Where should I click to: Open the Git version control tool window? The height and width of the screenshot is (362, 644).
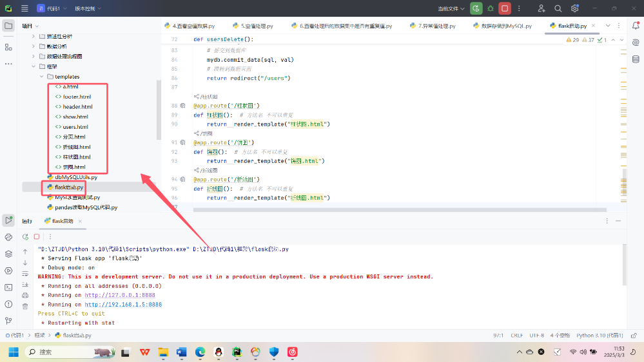8,321
